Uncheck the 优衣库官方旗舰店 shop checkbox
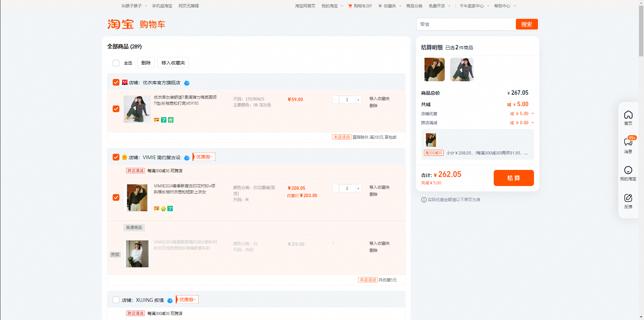This screenshot has height=320, width=644. pos(116,83)
